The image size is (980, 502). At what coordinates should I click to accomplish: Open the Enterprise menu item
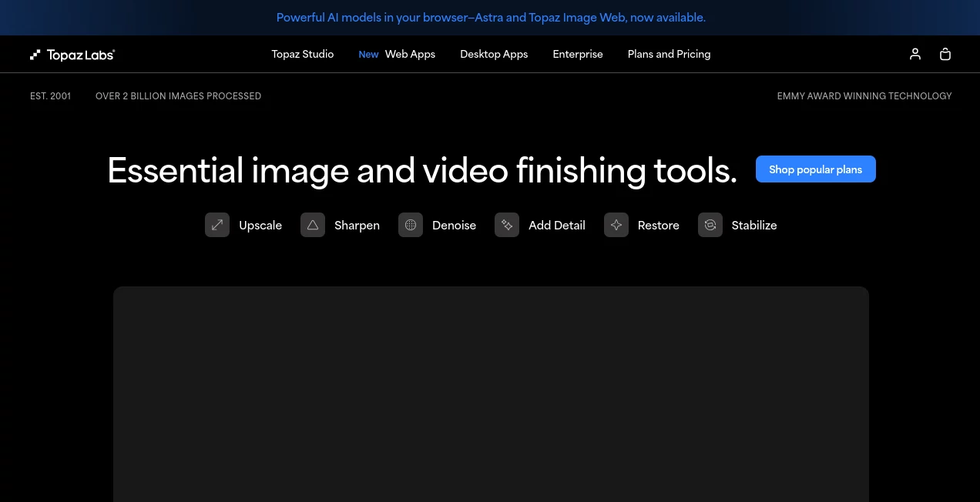[578, 54]
